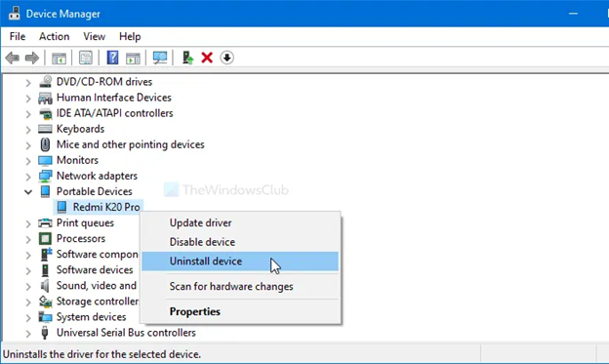
Task: Click the Disable device down-arrow icon
Action: click(x=226, y=58)
